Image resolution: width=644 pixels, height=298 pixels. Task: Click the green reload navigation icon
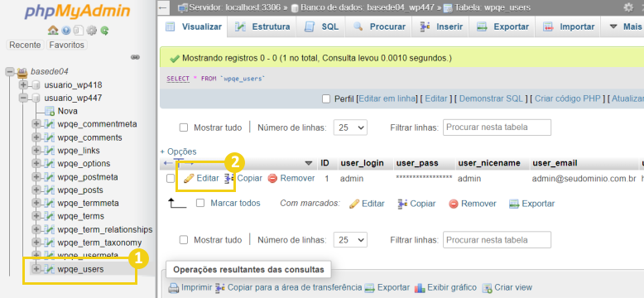104,31
